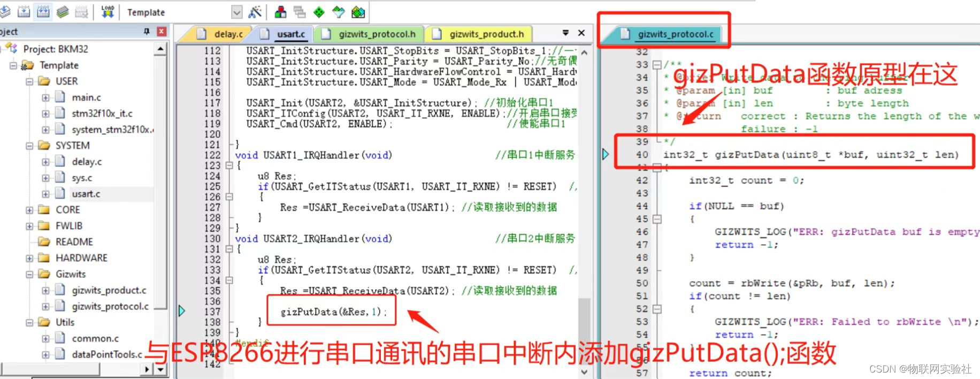
Task: Open main.c in the project tree
Action: tap(86, 97)
